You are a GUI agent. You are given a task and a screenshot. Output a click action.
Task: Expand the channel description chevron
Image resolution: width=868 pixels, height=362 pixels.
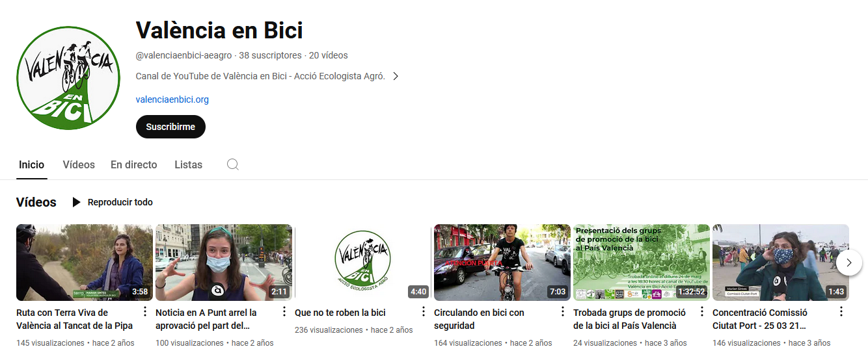[395, 76]
